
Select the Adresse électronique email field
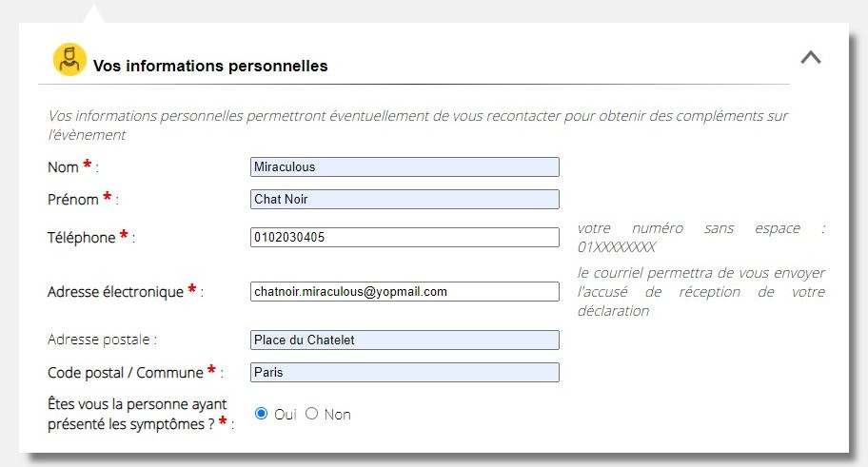point(404,292)
